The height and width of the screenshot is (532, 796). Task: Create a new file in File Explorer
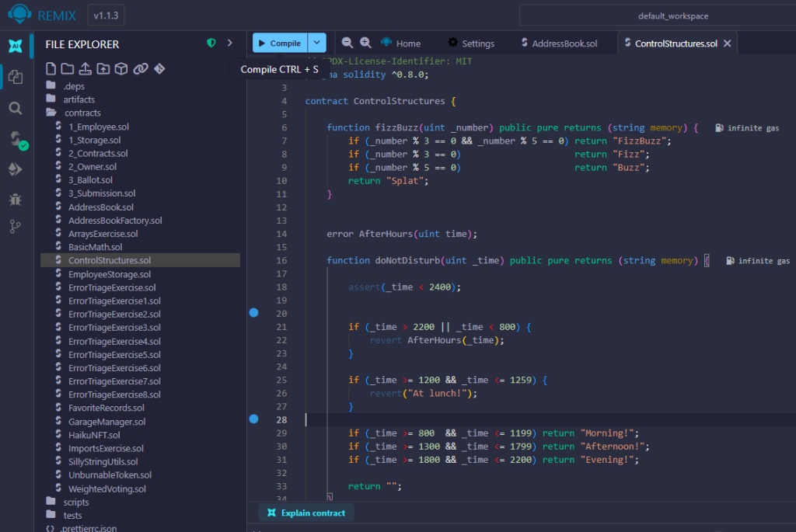click(x=51, y=69)
